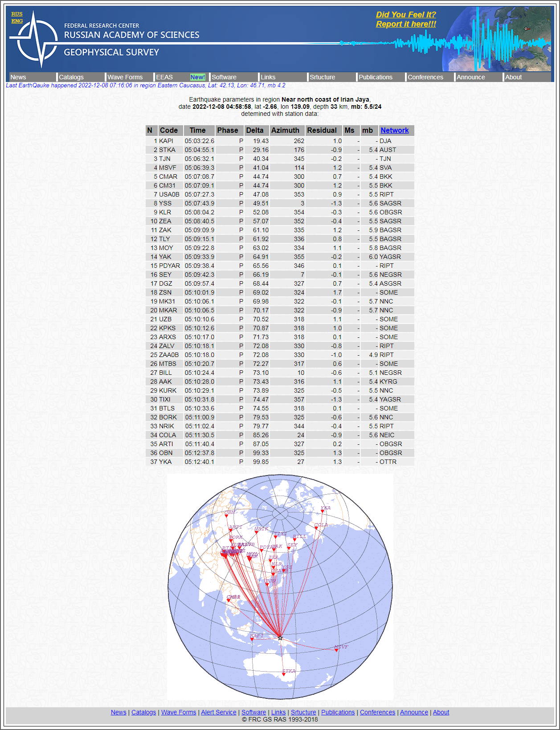Open footer Structure link

tap(303, 712)
